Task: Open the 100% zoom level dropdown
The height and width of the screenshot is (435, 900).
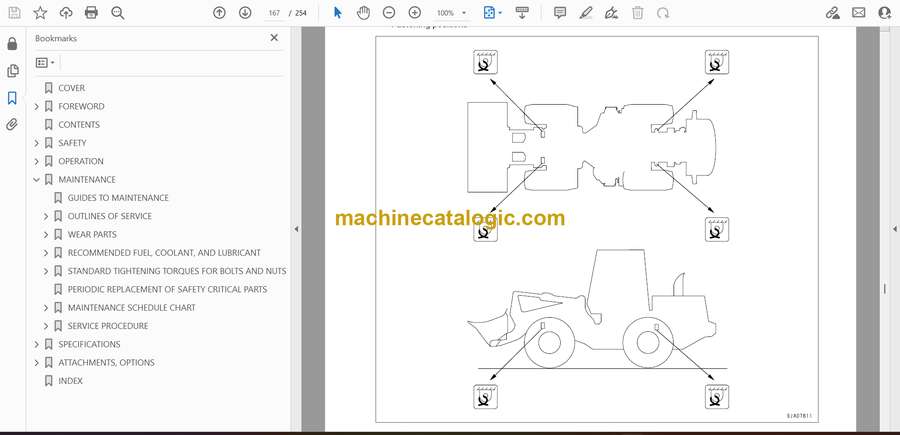Action: pos(451,13)
